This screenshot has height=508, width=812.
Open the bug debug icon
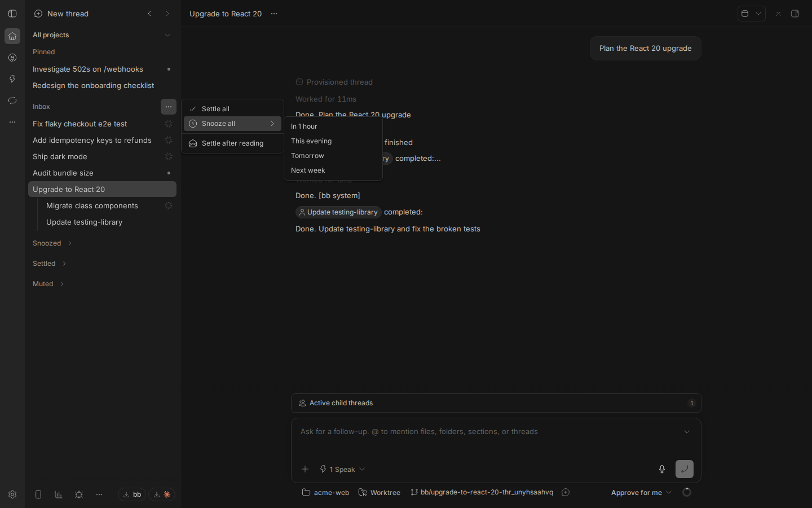pyautogui.click(x=79, y=494)
